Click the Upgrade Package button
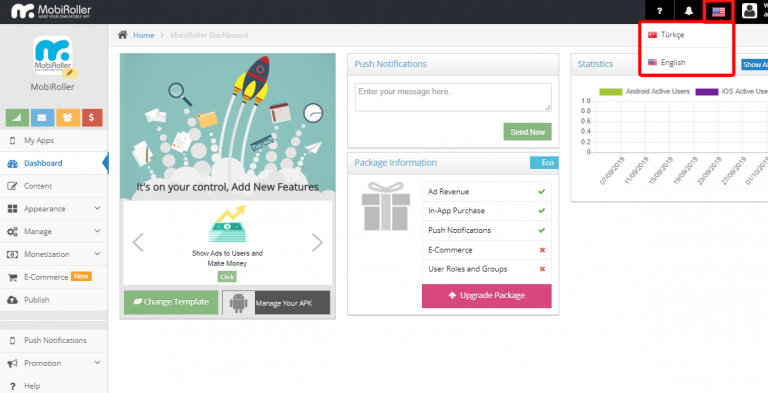 click(486, 296)
